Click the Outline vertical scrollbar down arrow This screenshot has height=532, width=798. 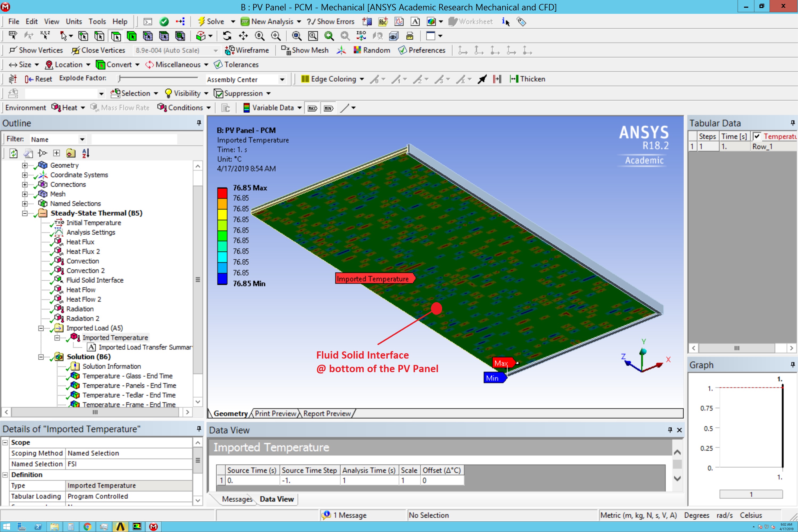(x=198, y=402)
